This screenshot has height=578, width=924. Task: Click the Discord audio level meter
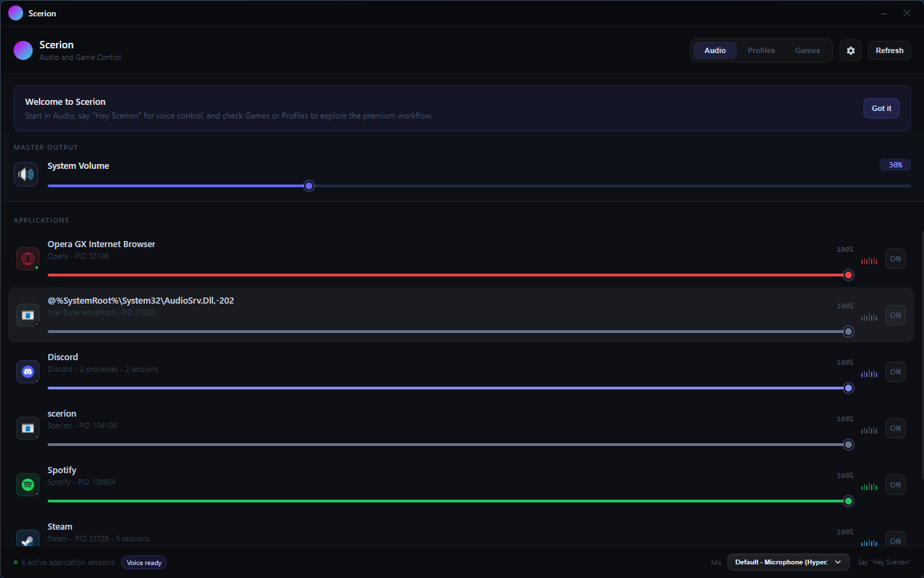pos(869,373)
